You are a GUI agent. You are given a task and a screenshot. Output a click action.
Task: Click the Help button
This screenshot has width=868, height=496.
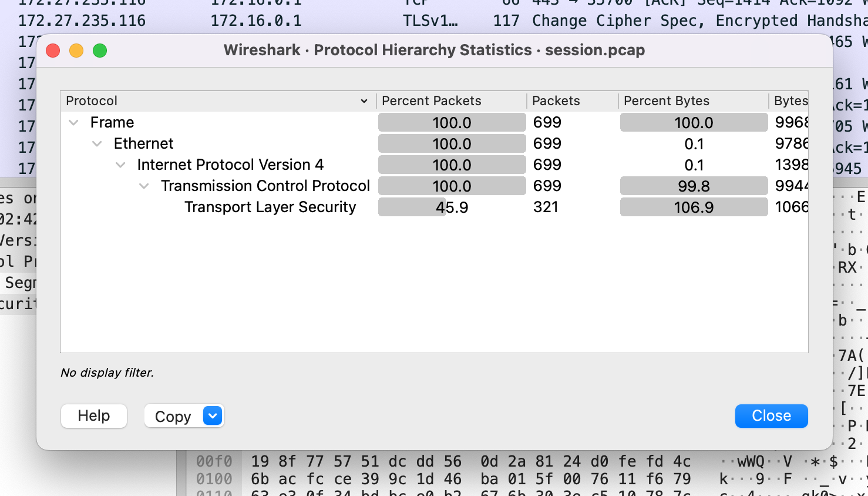pos(94,415)
